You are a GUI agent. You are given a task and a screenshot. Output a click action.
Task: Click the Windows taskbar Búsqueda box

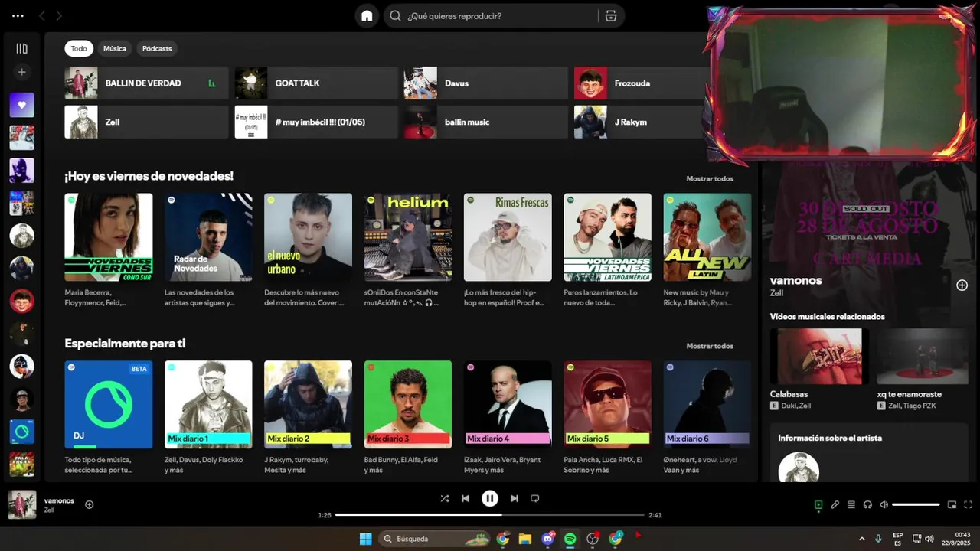pyautogui.click(x=435, y=539)
